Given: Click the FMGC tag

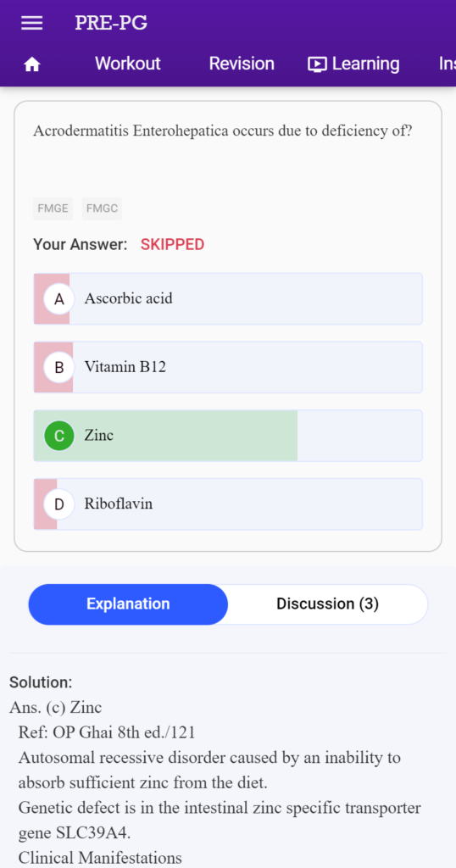Looking at the screenshot, I should pyautogui.click(x=102, y=209).
